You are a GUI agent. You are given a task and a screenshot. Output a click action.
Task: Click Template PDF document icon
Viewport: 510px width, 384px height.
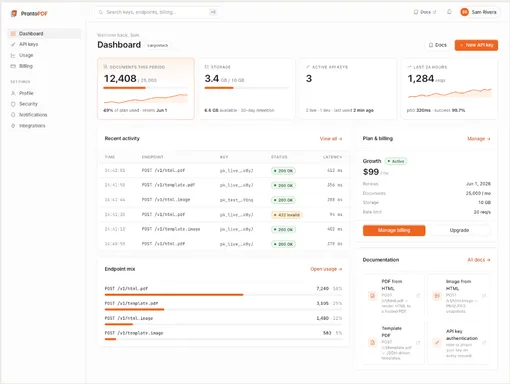click(x=372, y=342)
